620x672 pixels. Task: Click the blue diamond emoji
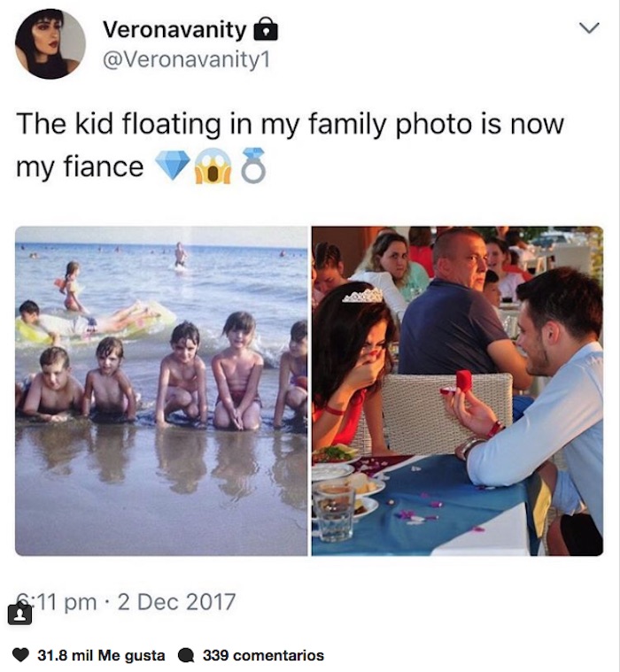coord(172,166)
